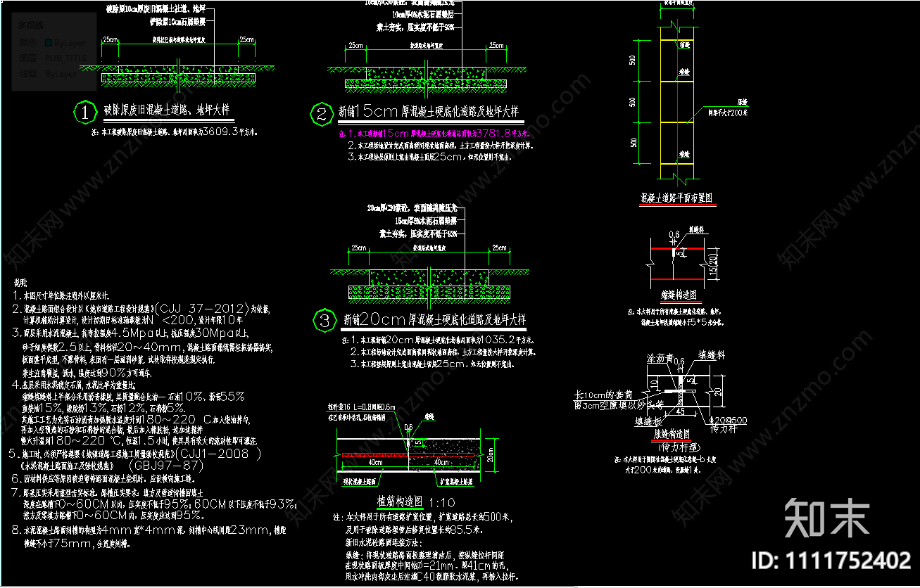
Task: Select circled detail marker number 1
Action: (84, 111)
